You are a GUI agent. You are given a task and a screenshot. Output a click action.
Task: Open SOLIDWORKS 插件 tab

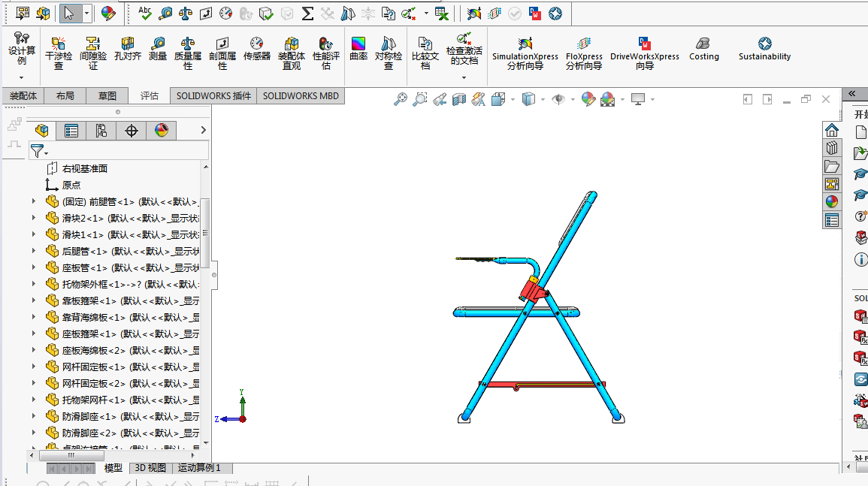(213, 95)
